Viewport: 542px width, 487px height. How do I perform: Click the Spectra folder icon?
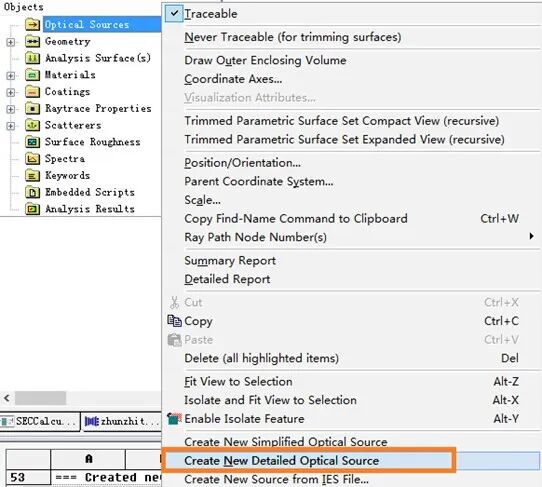tap(32, 159)
